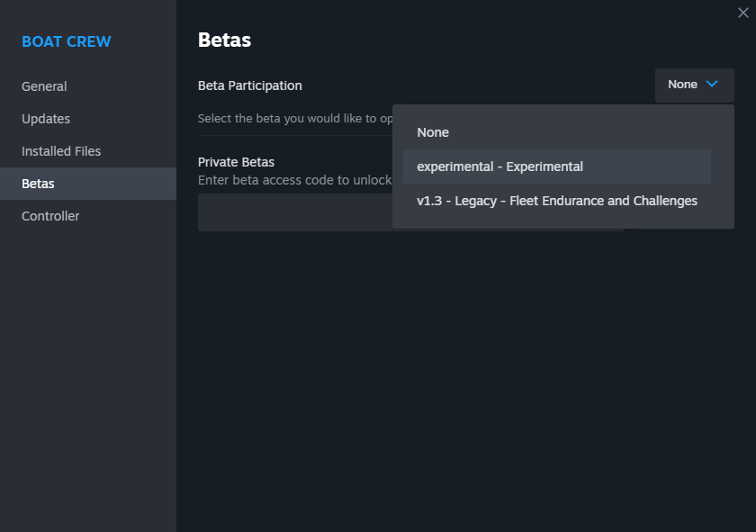Click the Beta Participation label
The image size is (756, 532).
tap(250, 86)
